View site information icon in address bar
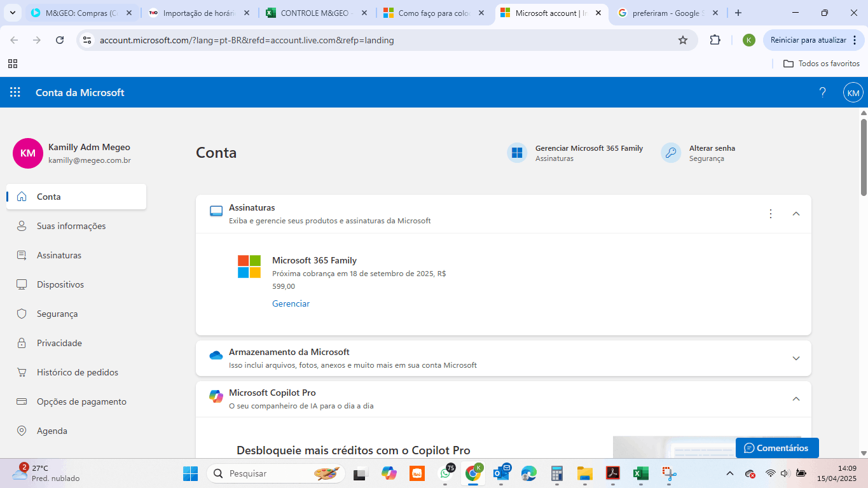Image resolution: width=868 pixels, height=488 pixels. coord(88,40)
